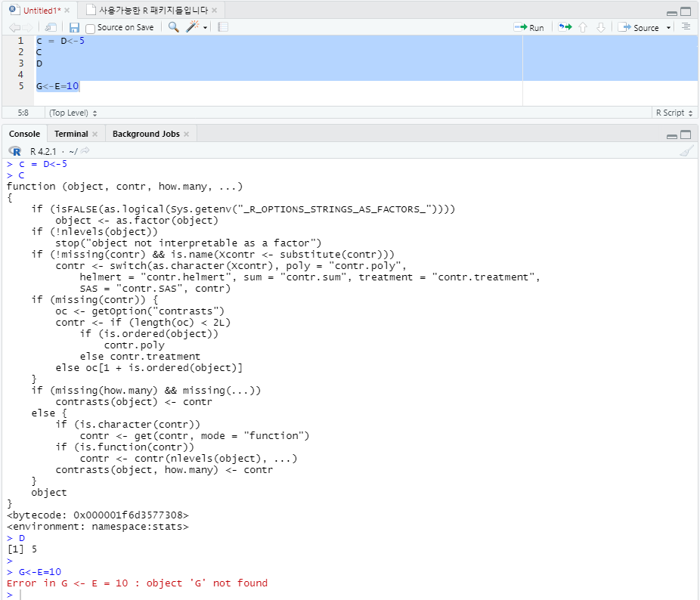Click the namespace:stats environment line
The image size is (700, 600).
pyautogui.click(x=98, y=527)
